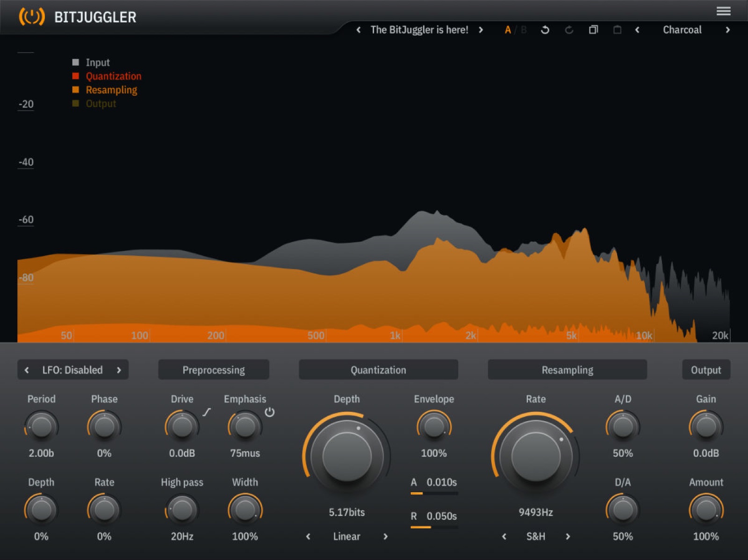The height and width of the screenshot is (560, 748).
Task: Switch to next resampling mode after S&H
Action: [x=568, y=536]
